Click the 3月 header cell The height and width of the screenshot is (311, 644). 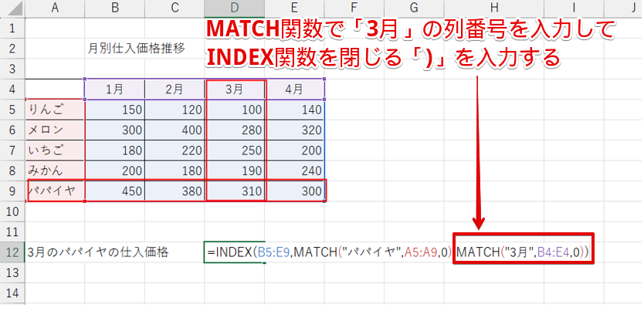235,89
